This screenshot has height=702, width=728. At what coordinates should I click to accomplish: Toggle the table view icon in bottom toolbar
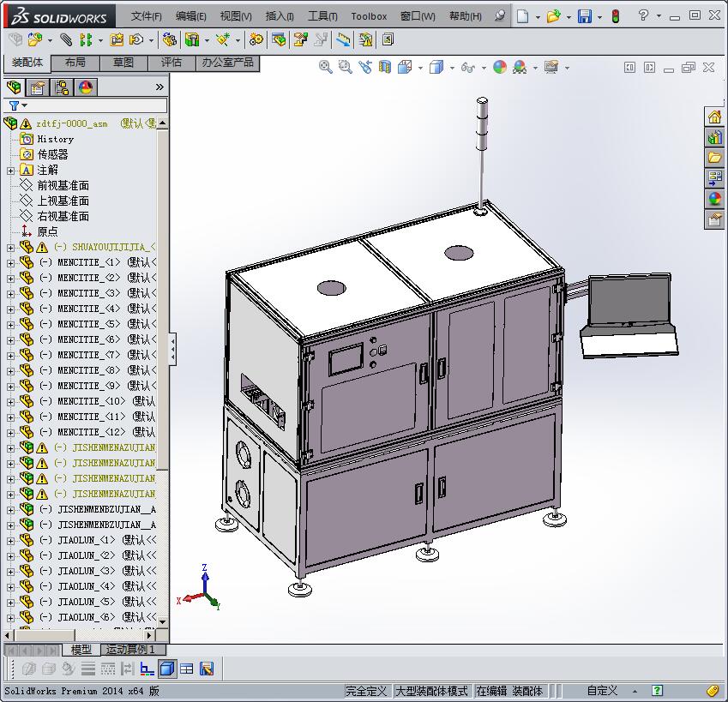click(x=187, y=669)
